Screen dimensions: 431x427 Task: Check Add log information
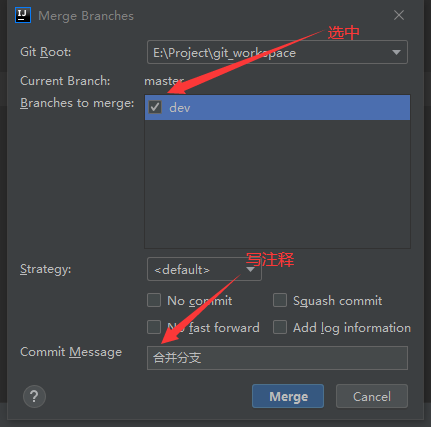(280, 327)
